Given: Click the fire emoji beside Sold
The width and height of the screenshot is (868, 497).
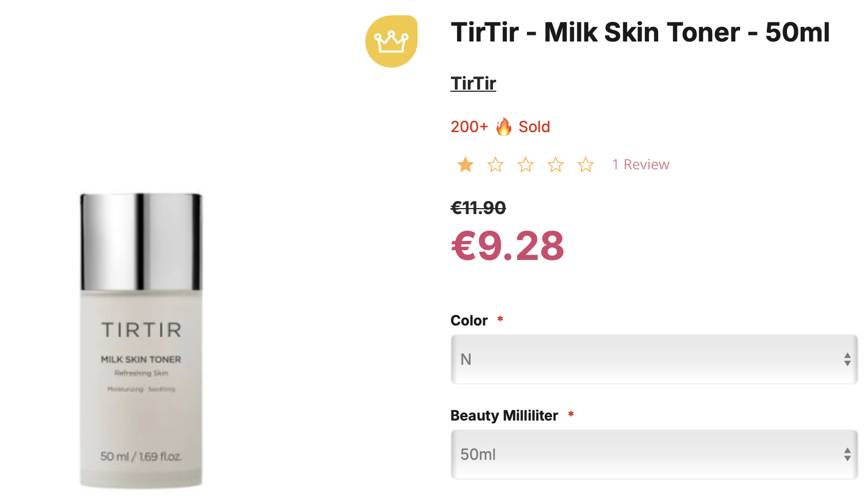Looking at the screenshot, I should click(x=503, y=127).
